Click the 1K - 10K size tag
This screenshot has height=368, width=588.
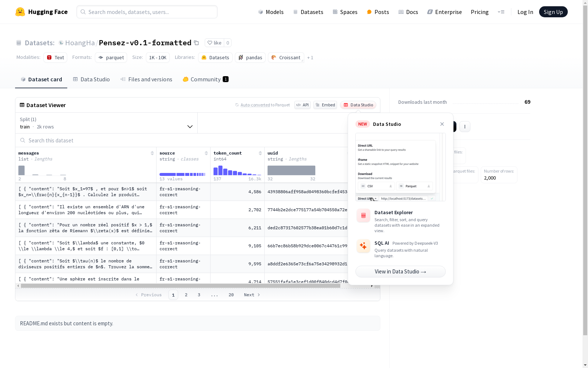click(x=158, y=57)
